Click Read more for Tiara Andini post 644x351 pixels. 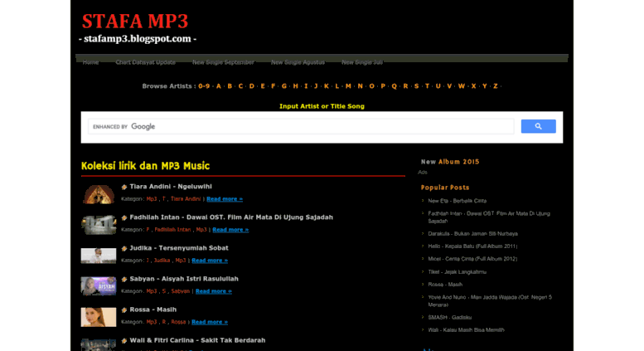coord(225,199)
